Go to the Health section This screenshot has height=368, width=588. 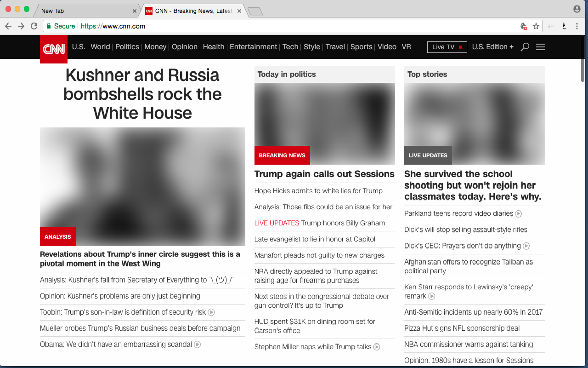tap(214, 47)
